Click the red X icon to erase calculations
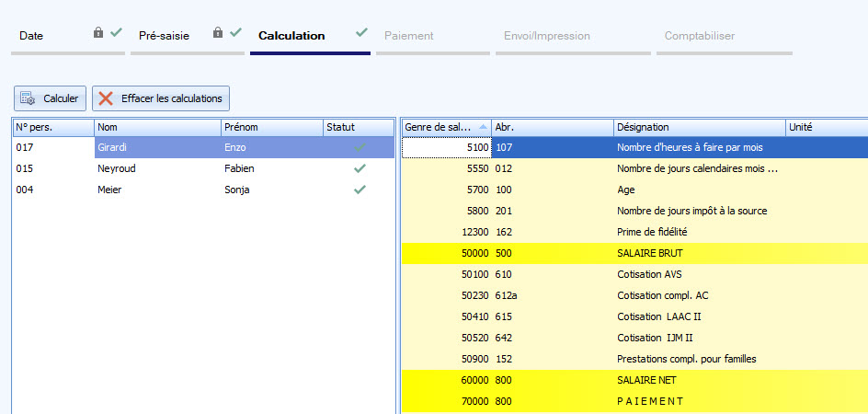 point(107,98)
